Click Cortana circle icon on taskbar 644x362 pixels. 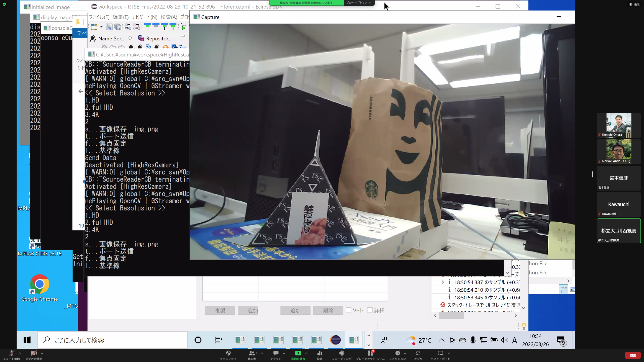198,340
